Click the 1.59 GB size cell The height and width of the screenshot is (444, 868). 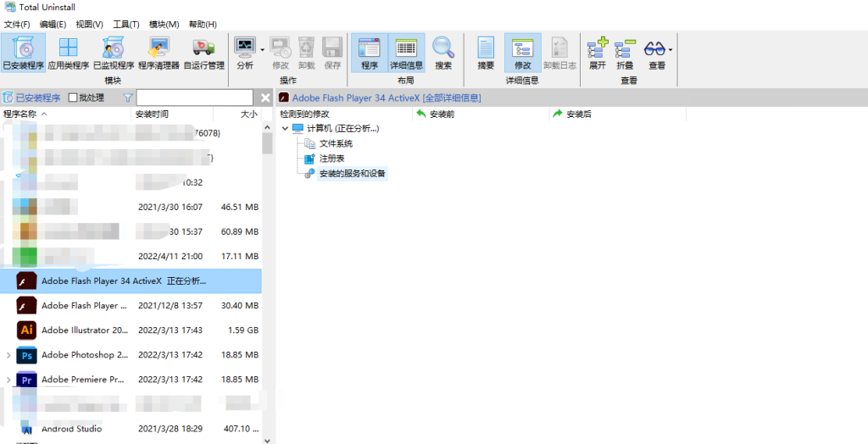[243, 330]
